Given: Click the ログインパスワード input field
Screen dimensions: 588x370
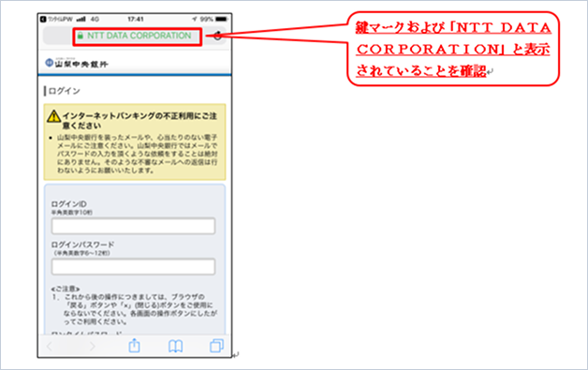Looking at the screenshot, I should tap(133, 267).
